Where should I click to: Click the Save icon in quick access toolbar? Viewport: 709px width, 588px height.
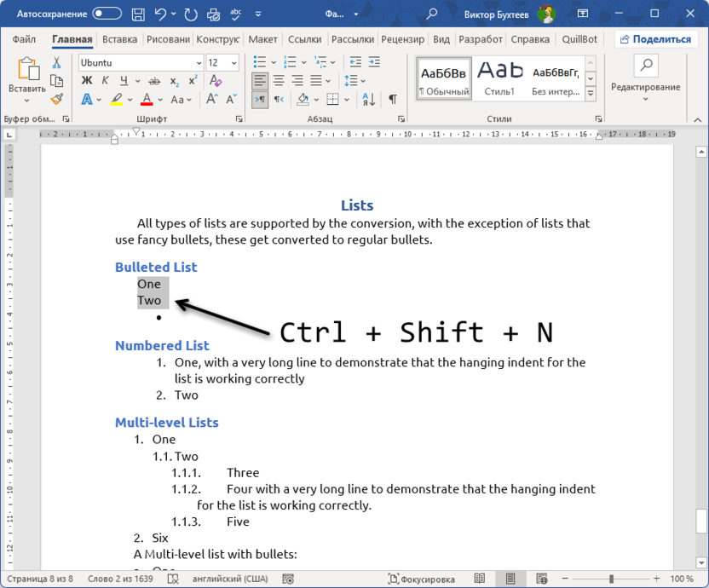[136, 14]
